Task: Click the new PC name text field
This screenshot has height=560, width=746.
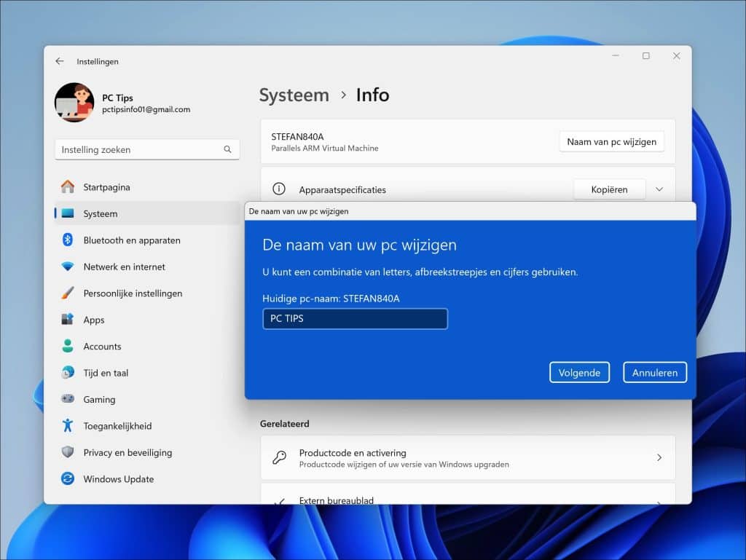Action: [355, 319]
